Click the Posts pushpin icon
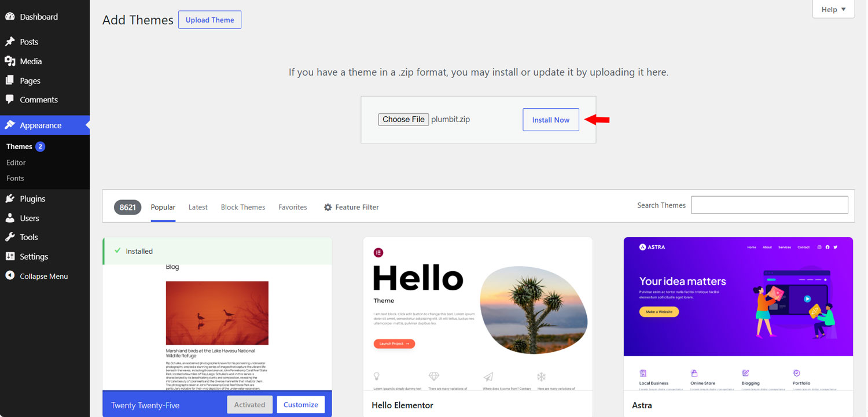The height and width of the screenshot is (417, 868). click(x=10, y=42)
